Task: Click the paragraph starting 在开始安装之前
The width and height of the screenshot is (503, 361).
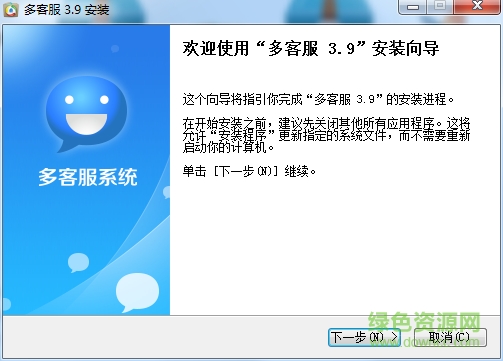Action: pyautogui.click(x=326, y=135)
